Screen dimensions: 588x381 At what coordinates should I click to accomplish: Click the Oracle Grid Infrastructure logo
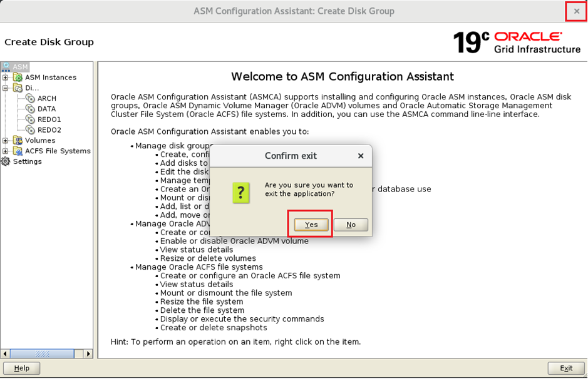click(x=517, y=42)
